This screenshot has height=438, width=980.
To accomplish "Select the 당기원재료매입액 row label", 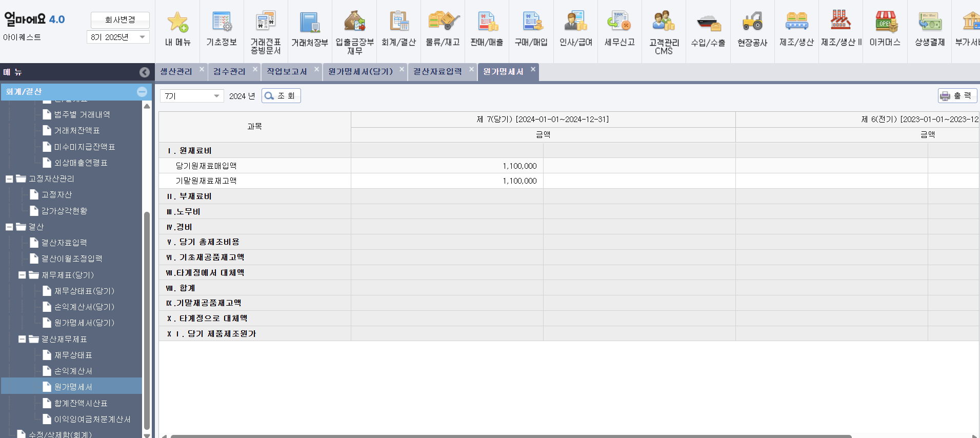I will coord(206,166).
